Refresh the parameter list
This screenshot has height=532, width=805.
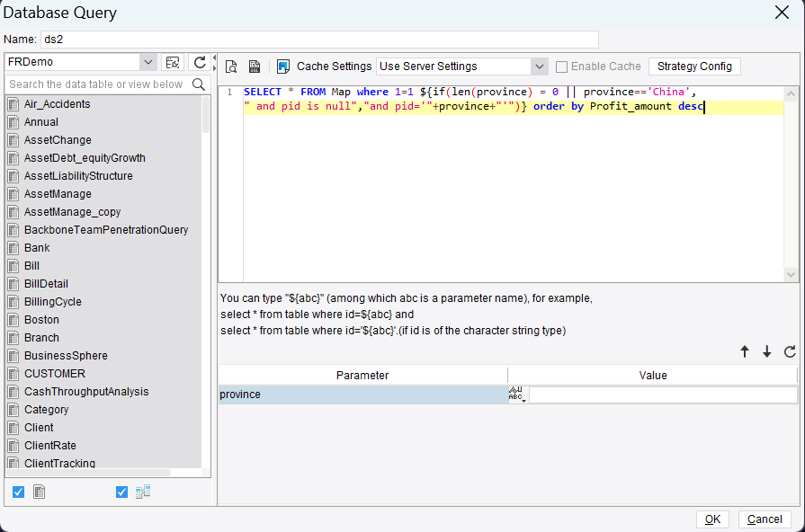pyautogui.click(x=790, y=351)
